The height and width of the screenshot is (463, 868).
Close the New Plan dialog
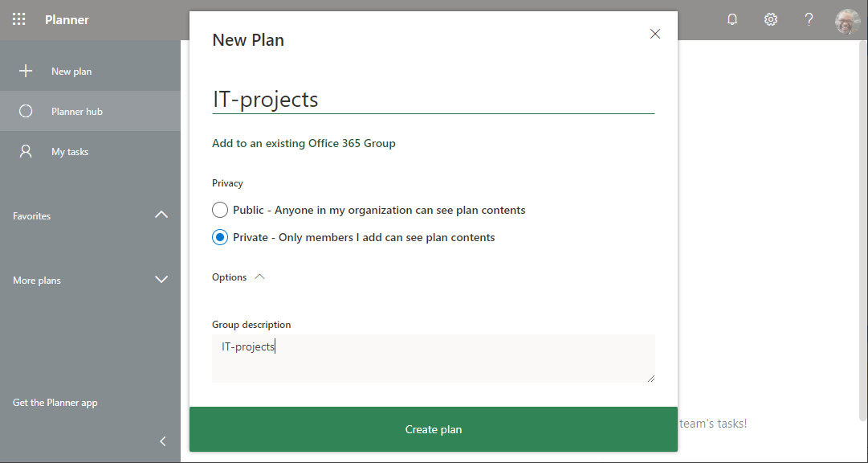tap(655, 34)
